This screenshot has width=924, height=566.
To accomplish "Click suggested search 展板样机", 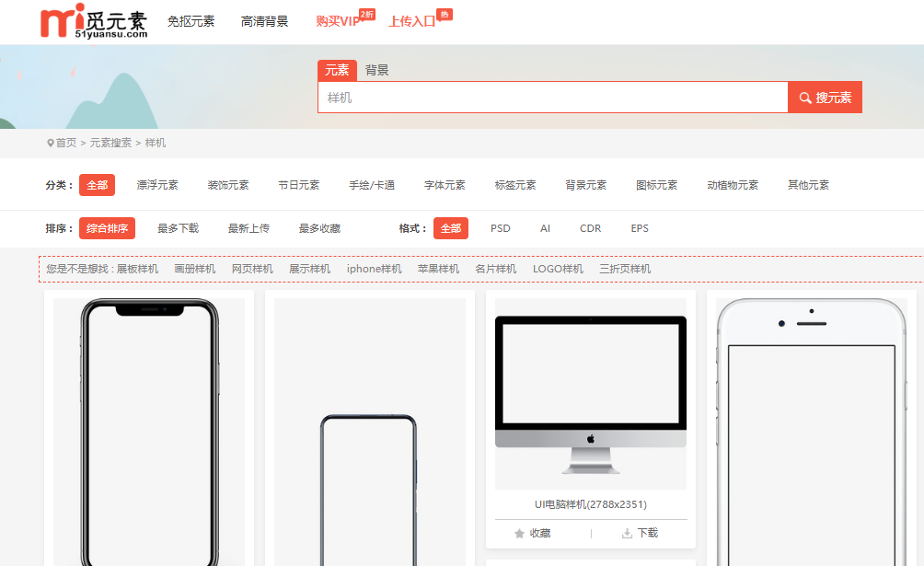I will click(x=137, y=269).
